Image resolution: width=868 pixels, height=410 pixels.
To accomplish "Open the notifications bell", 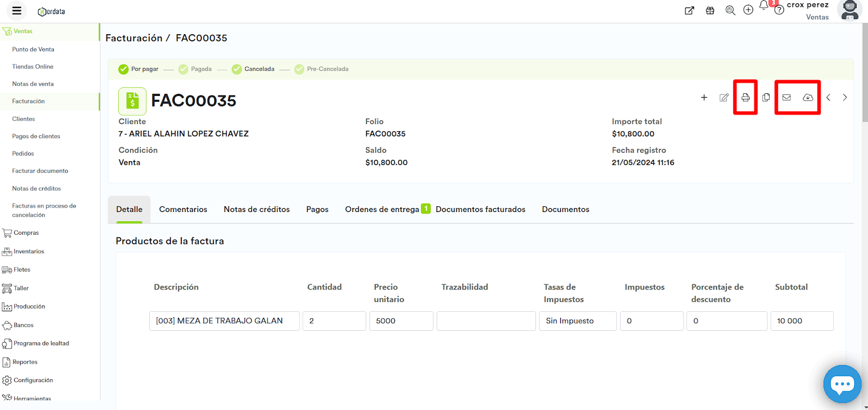I will coord(764,6).
